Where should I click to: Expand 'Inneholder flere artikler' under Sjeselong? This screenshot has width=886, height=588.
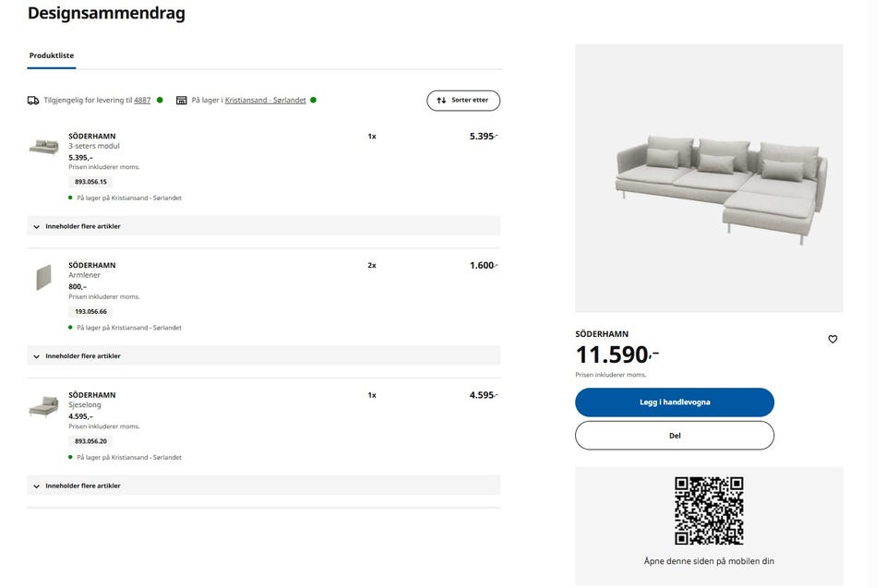pos(263,486)
